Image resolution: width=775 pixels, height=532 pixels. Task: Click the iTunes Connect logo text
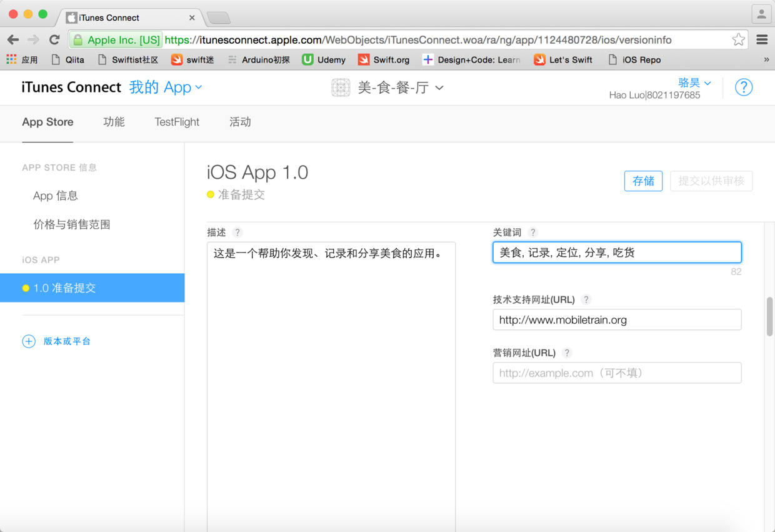click(x=71, y=88)
